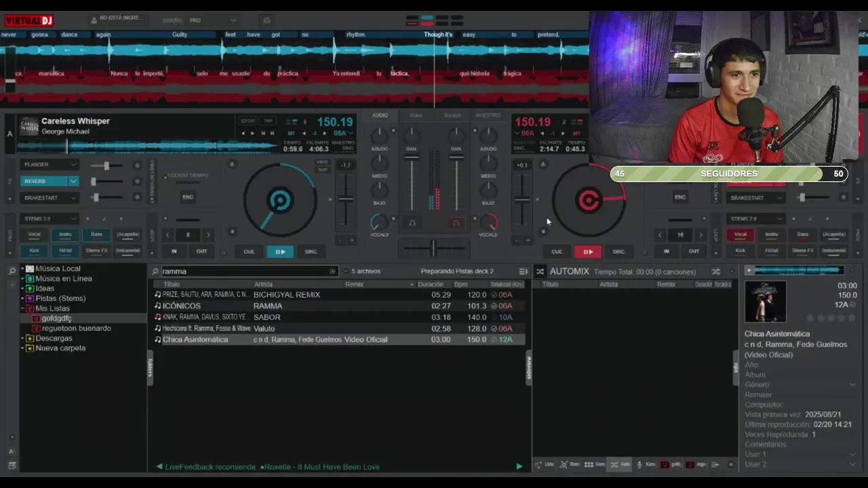Open the vertical folders side tab
The width and height of the screenshot is (868, 488).
pos(150,368)
